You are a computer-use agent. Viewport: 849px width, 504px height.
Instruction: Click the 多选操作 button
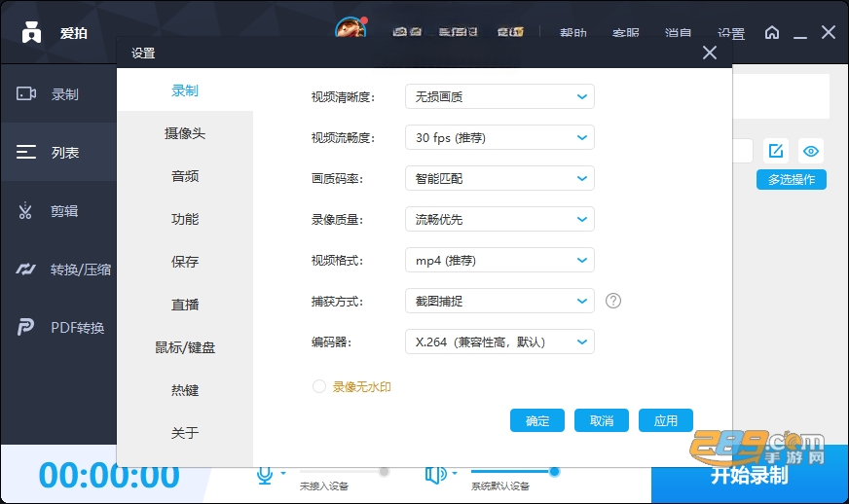791,179
